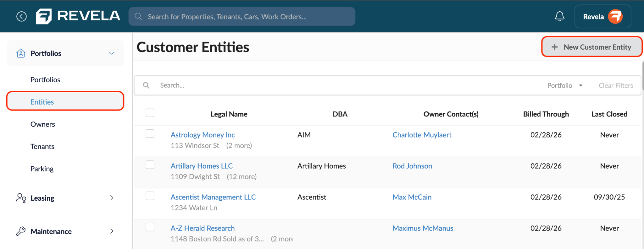This screenshot has height=249, width=644.
Task: Collapse the Portfolios section chevron
Action: coord(112,53)
